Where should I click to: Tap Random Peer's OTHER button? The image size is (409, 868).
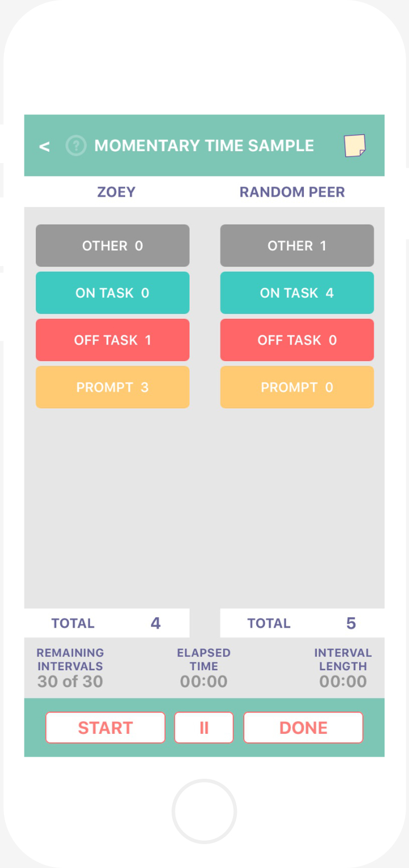tap(297, 246)
